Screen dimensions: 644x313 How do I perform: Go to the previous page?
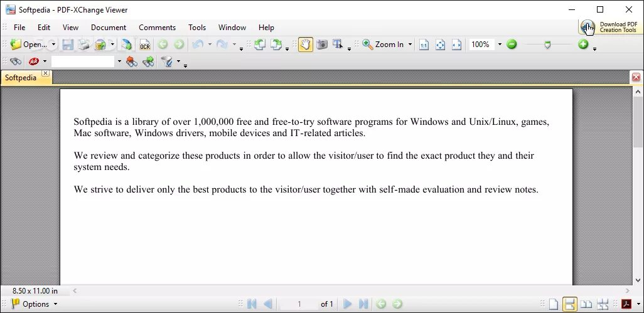click(x=268, y=304)
